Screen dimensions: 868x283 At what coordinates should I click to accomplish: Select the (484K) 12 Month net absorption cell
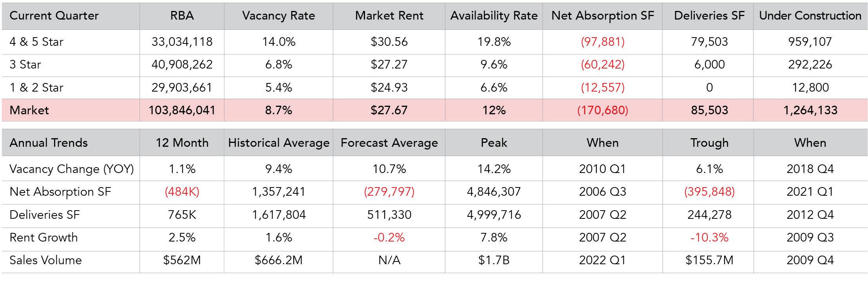tap(182, 191)
